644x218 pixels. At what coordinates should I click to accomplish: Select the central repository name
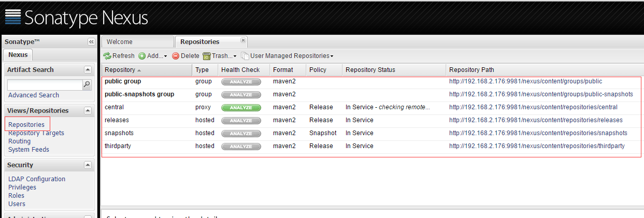(114, 107)
